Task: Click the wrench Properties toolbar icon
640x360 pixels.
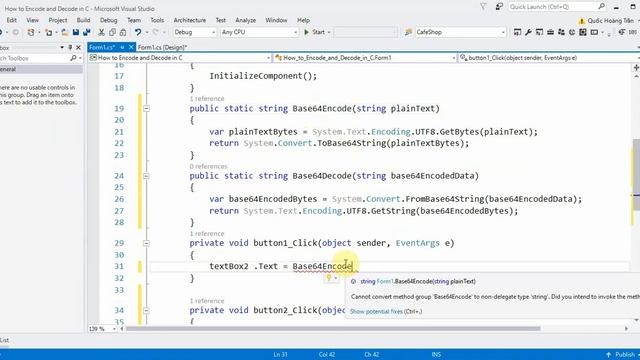Action: click(x=528, y=32)
